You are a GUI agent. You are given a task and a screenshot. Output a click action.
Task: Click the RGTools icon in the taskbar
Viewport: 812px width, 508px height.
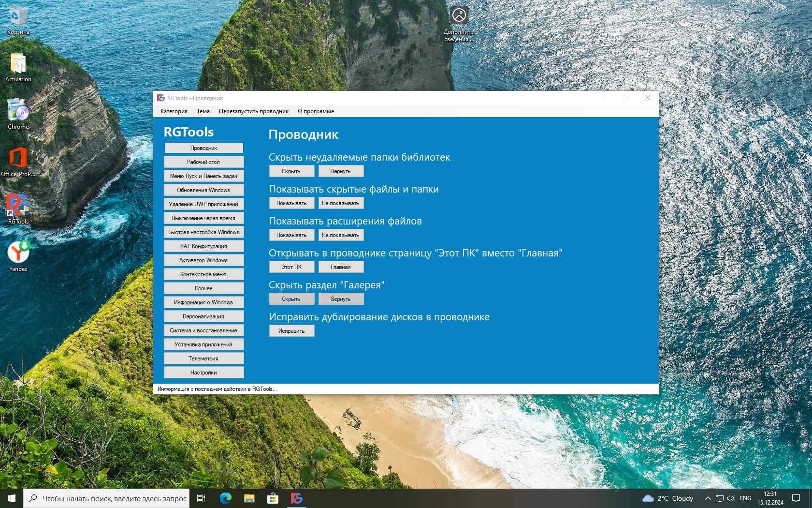tap(297, 498)
